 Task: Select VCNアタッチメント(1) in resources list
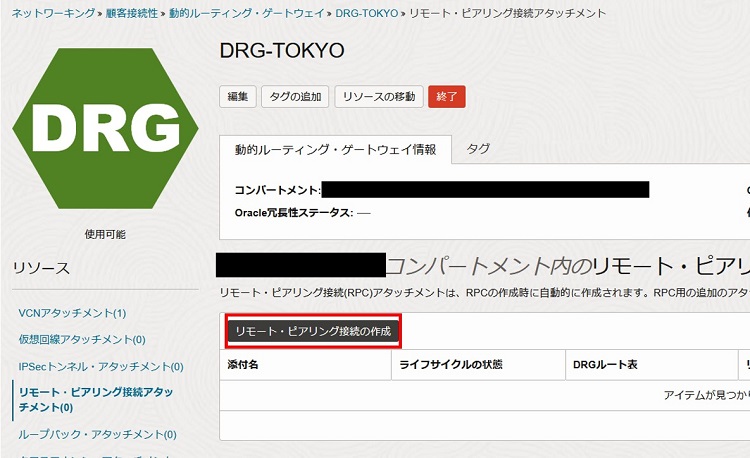tap(72, 313)
